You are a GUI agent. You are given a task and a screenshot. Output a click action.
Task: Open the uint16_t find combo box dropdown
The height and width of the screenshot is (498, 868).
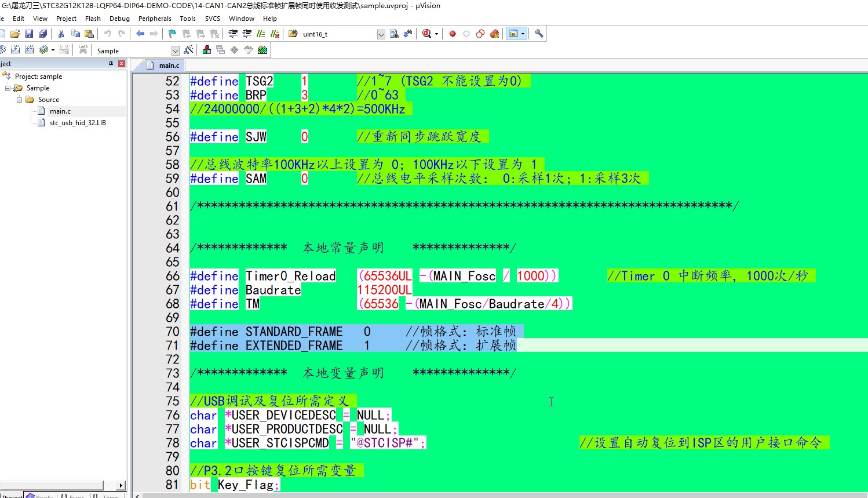pyautogui.click(x=381, y=34)
